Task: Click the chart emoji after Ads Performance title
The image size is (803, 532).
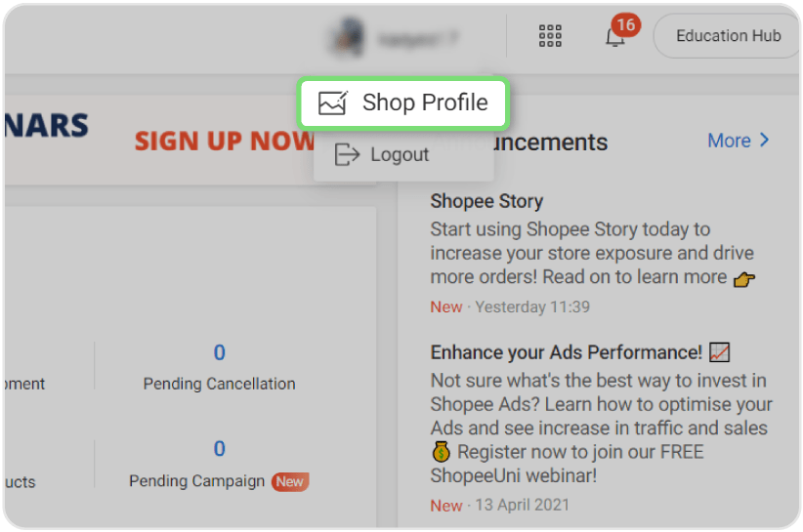Action: click(720, 351)
